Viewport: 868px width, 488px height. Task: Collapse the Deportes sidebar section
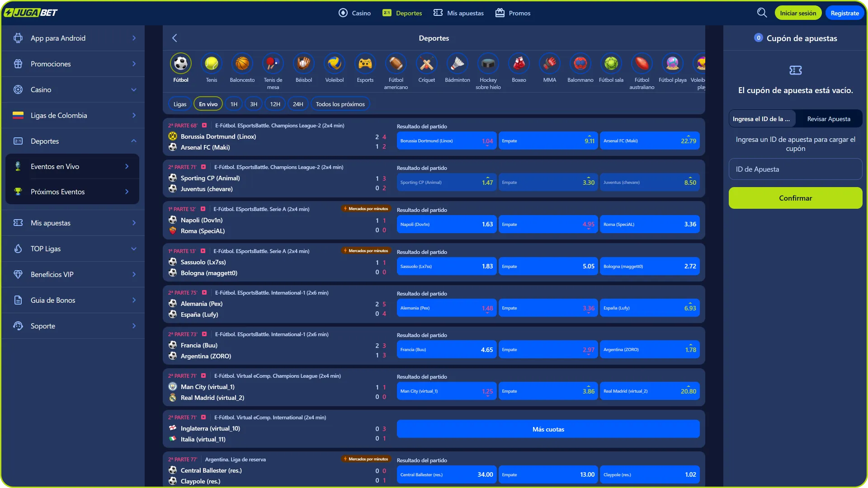coord(73,141)
